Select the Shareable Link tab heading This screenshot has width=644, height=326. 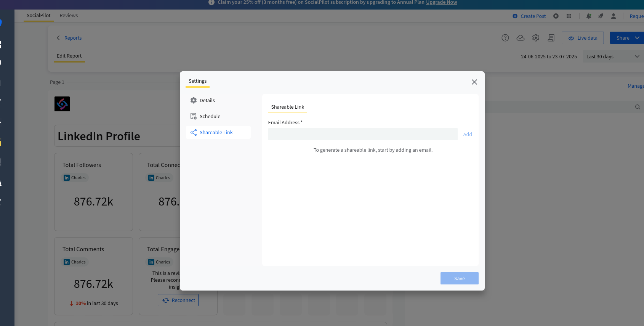[288, 107]
